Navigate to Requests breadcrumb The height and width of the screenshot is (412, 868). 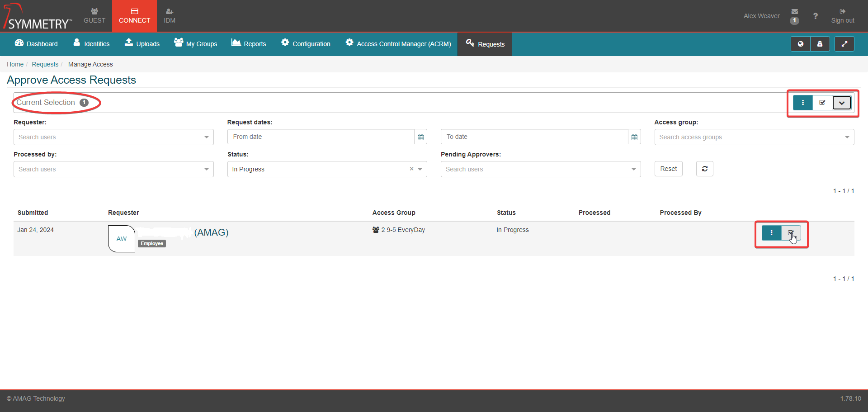pos(45,64)
